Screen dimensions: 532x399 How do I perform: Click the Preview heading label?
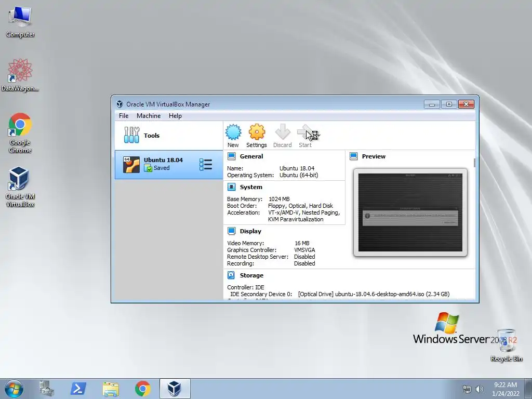click(374, 156)
